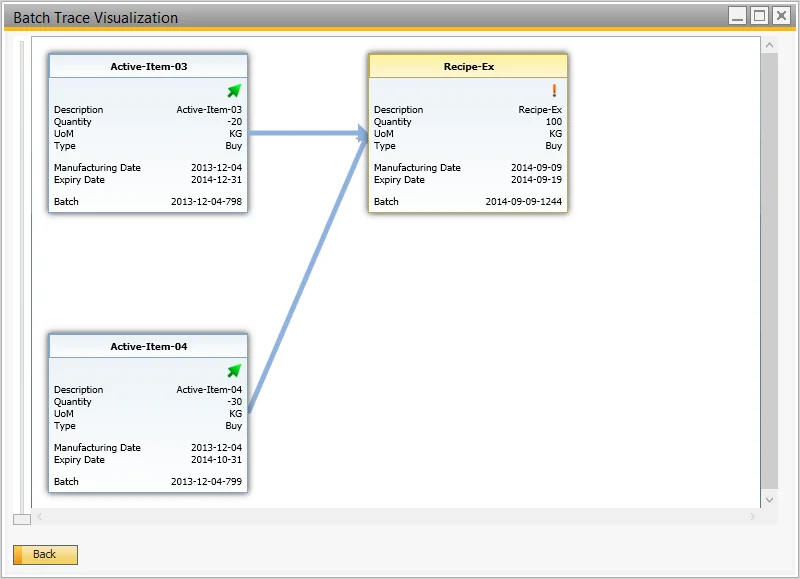This screenshot has width=800, height=579.
Task: Click manufacturing date 2013-12-04 in Active-Item-03
Action: 216,167
